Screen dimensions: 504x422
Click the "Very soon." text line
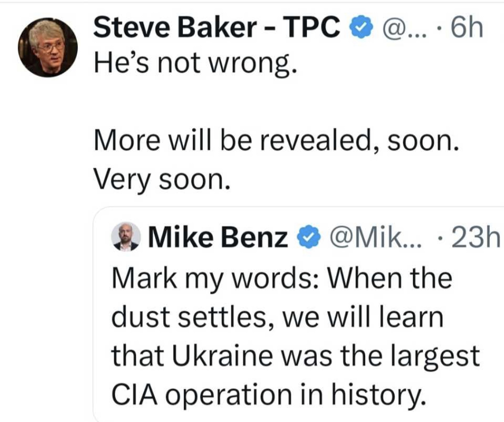161,180
